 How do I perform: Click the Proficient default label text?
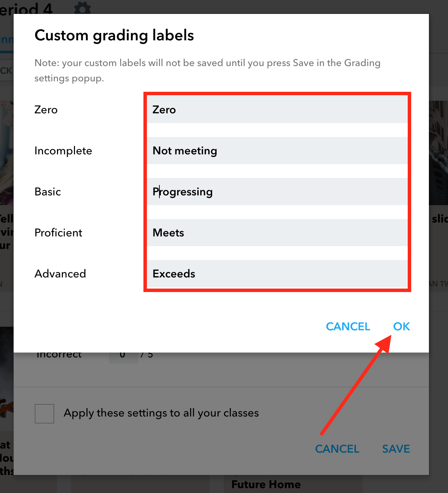[x=58, y=233]
